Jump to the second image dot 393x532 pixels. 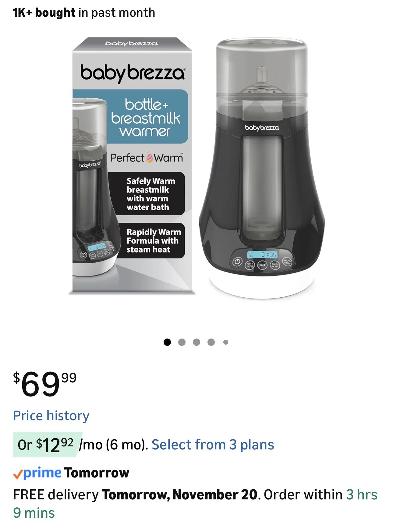(182, 342)
